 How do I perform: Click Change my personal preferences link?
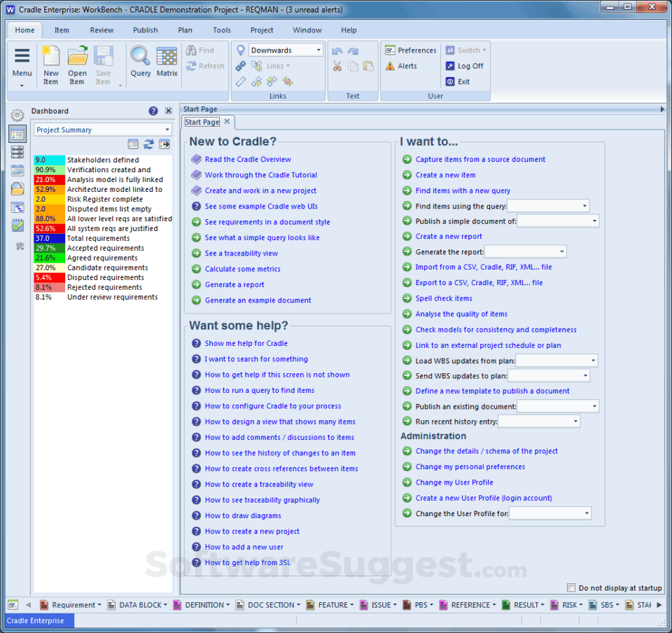470,467
